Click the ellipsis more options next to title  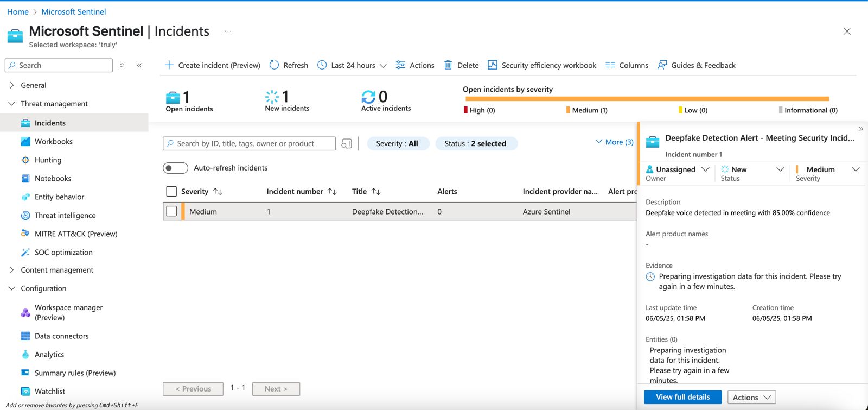[228, 31]
